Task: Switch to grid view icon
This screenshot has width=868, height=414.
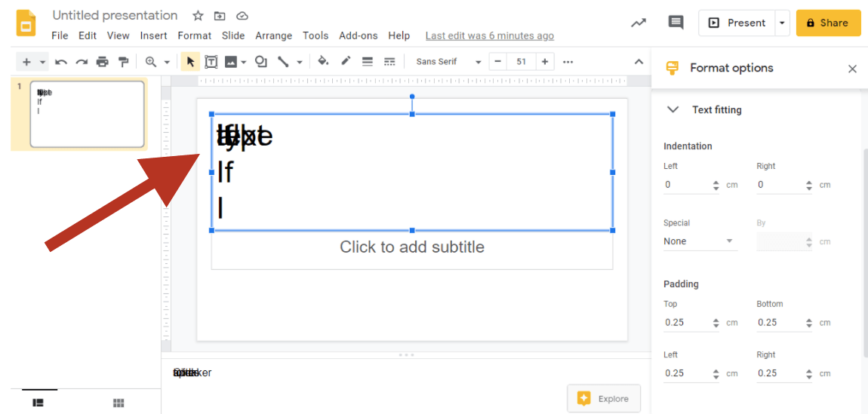Action: click(119, 403)
